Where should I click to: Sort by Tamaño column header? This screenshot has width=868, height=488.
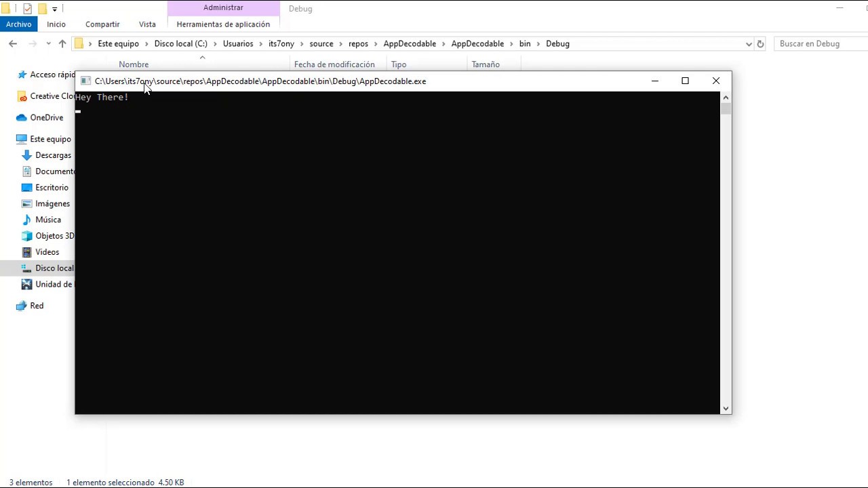click(486, 64)
